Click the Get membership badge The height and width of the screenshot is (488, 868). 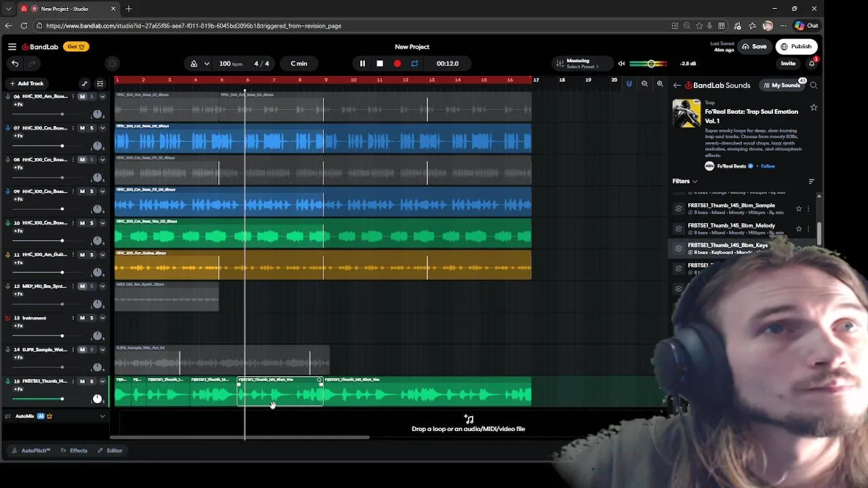tap(77, 47)
